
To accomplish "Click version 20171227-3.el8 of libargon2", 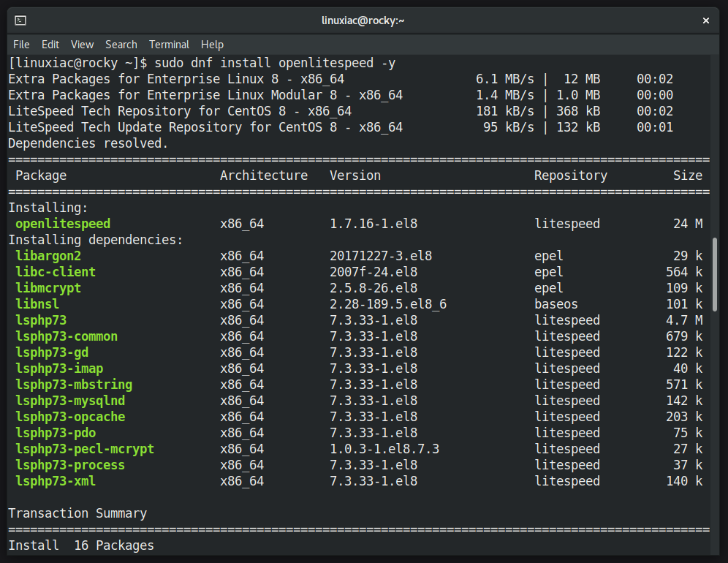I will tap(381, 256).
